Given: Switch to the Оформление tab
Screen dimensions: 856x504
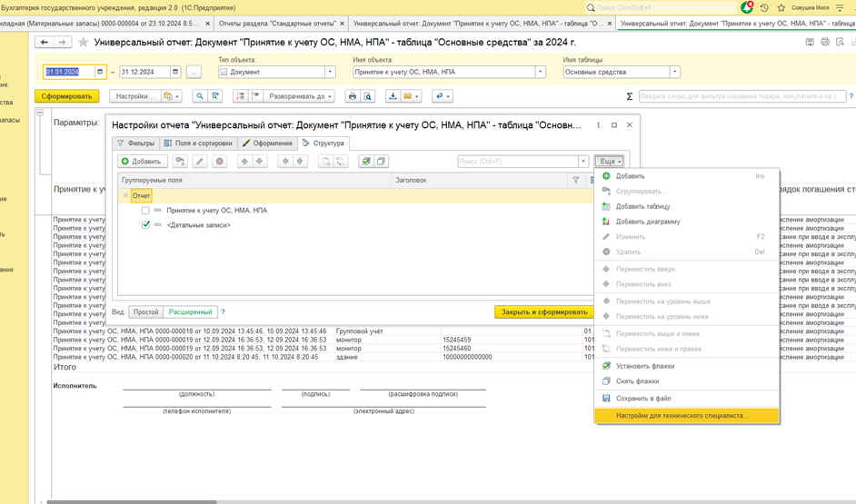Looking at the screenshot, I should [267, 143].
